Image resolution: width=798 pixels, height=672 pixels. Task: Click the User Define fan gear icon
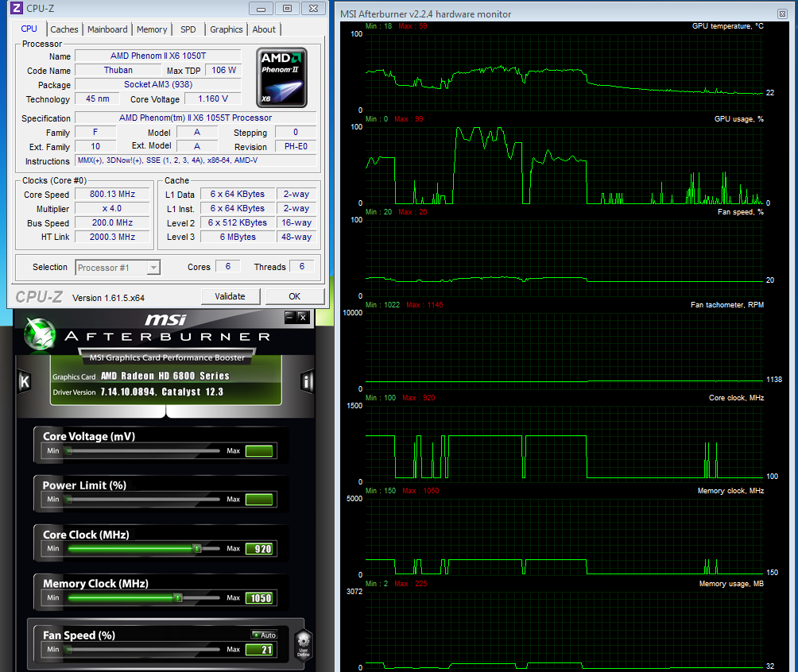(304, 644)
